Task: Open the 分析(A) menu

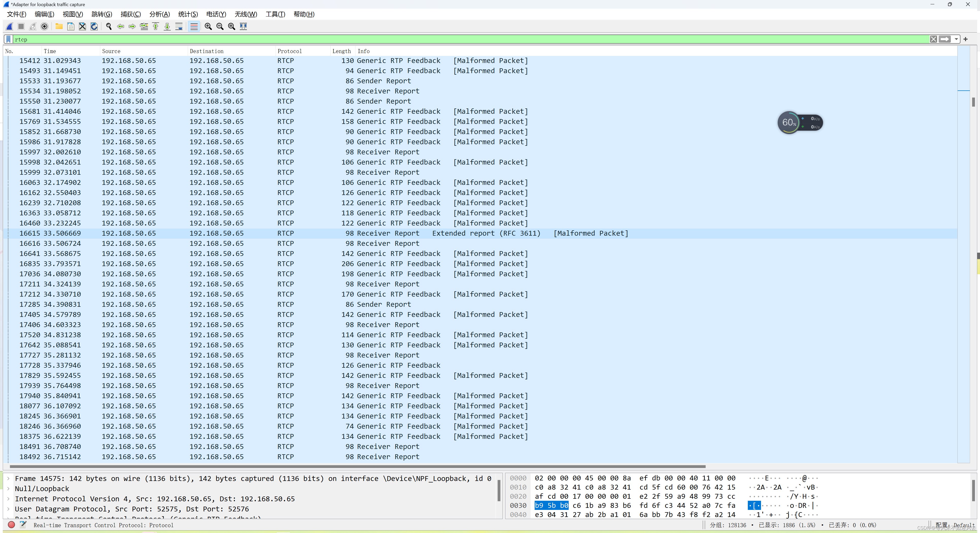Action: click(159, 14)
